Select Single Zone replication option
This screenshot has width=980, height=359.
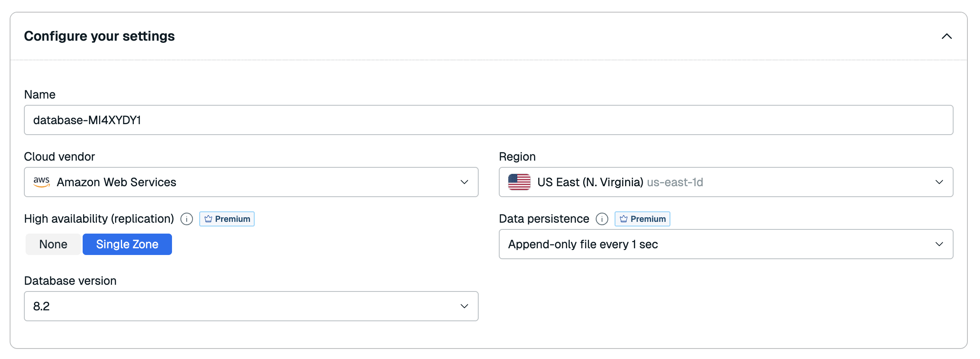point(127,244)
